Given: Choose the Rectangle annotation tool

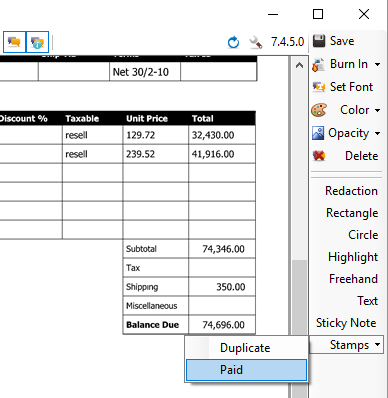Looking at the screenshot, I should click(x=352, y=213).
